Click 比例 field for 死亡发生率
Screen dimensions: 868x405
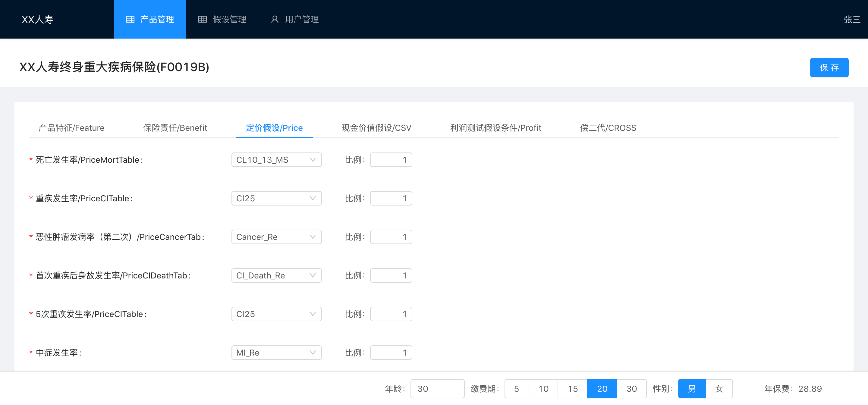click(x=391, y=160)
